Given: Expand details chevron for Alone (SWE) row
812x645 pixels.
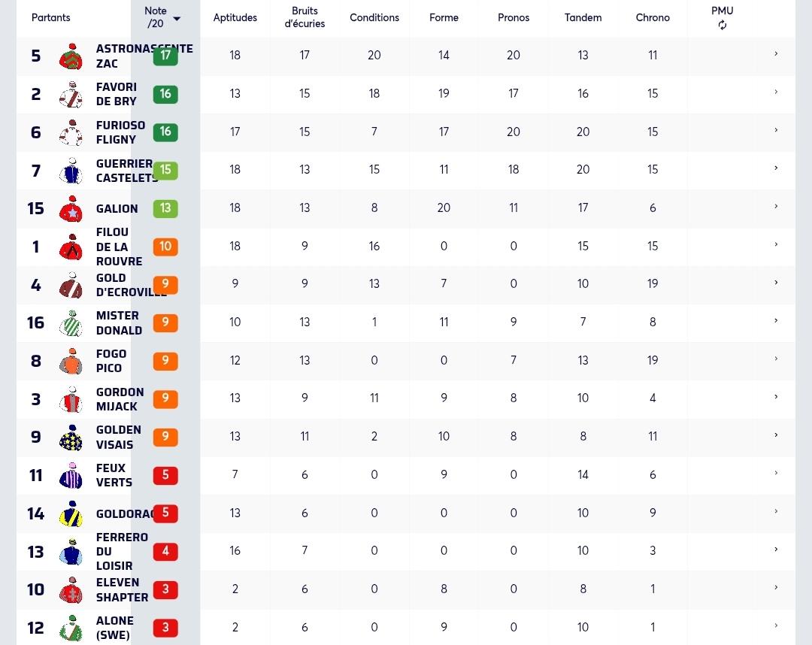Looking at the screenshot, I should [x=776, y=625].
